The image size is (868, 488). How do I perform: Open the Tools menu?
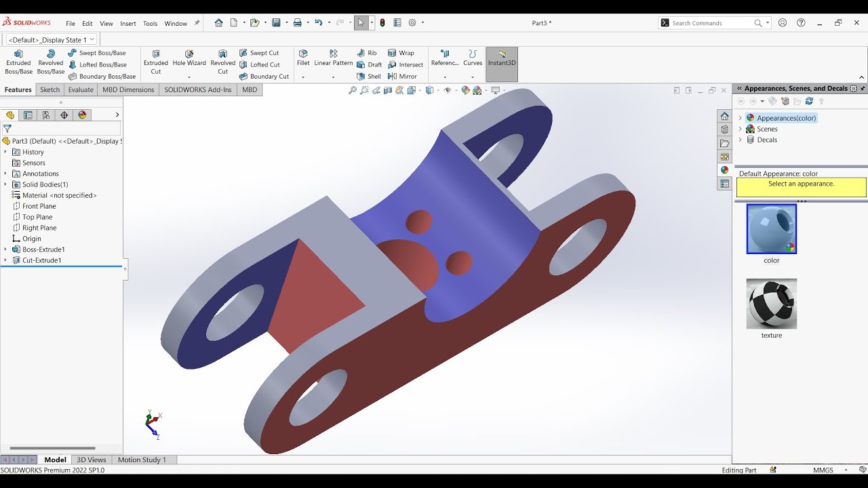tap(150, 23)
